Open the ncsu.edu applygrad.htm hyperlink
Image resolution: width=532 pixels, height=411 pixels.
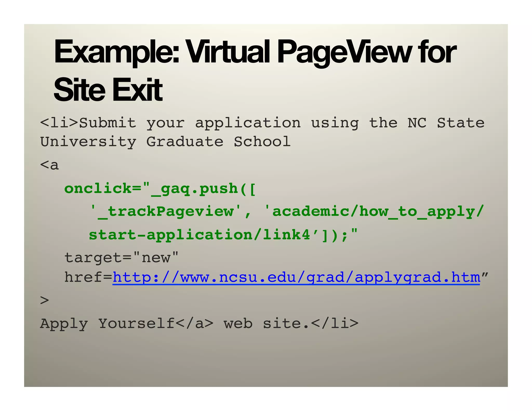(296, 277)
